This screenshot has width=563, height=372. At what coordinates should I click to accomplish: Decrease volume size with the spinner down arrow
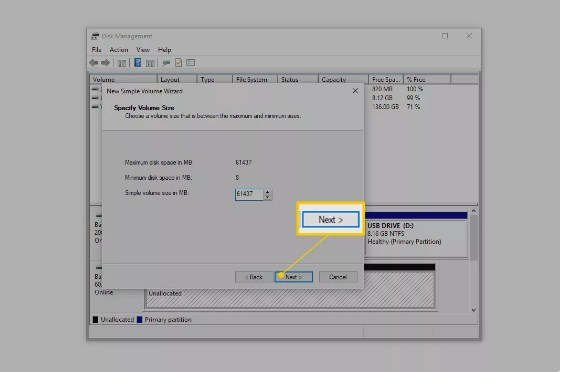pos(267,197)
